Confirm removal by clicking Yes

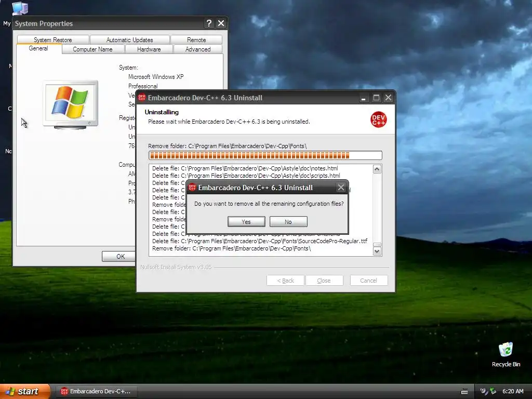246,221
